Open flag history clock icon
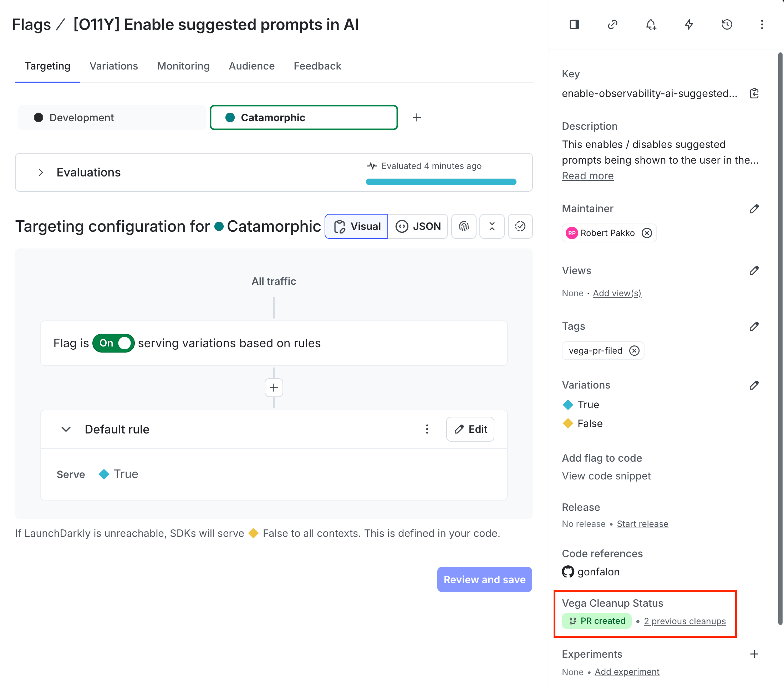784x688 pixels. point(727,25)
